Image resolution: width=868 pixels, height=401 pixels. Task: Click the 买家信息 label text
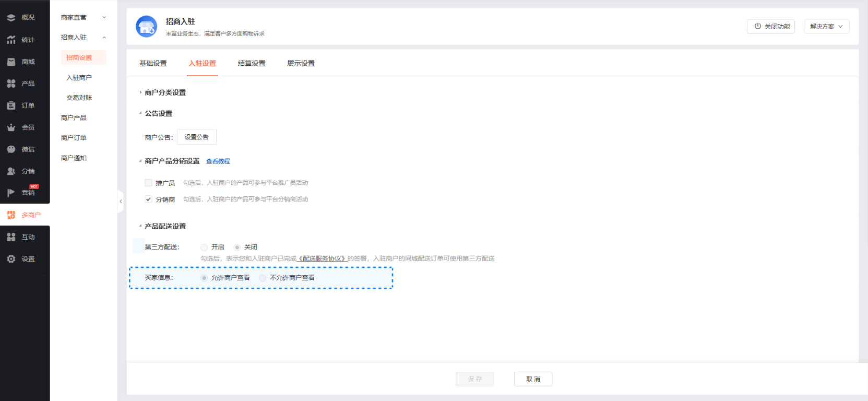point(159,278)
